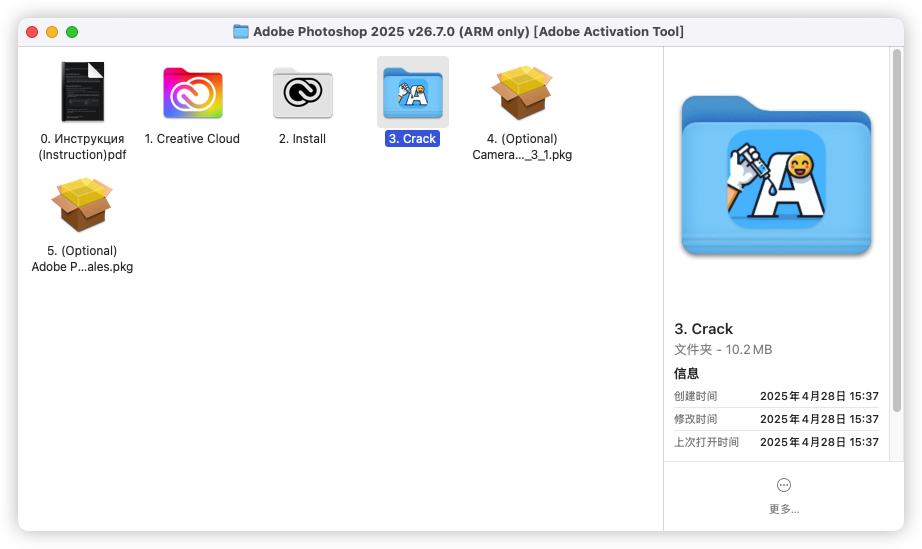Select the 5. (Optional) Adobe pkg icon

coord(82,205)
